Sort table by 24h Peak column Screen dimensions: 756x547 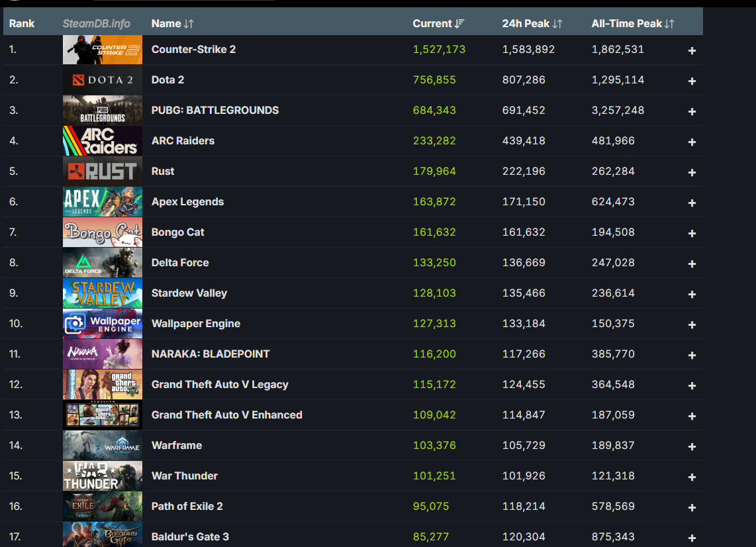tap(532, 24)
